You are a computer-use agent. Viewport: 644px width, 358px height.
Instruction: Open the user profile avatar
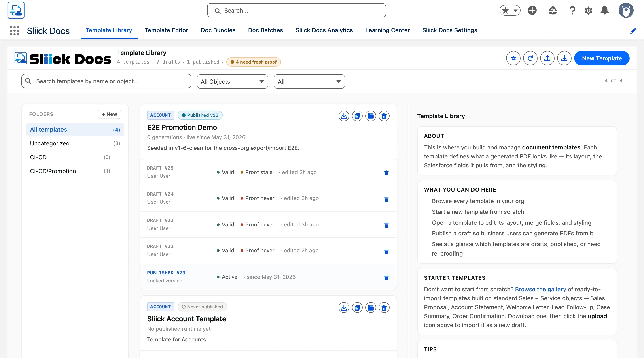pyautogui.click(x=626, y=11)
